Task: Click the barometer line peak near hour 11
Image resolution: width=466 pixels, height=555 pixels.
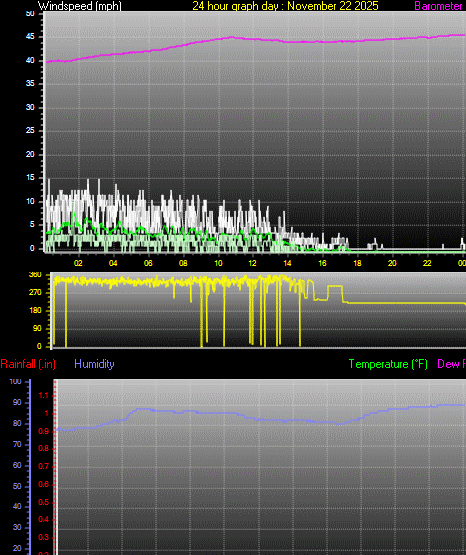Action: (232, 37)
